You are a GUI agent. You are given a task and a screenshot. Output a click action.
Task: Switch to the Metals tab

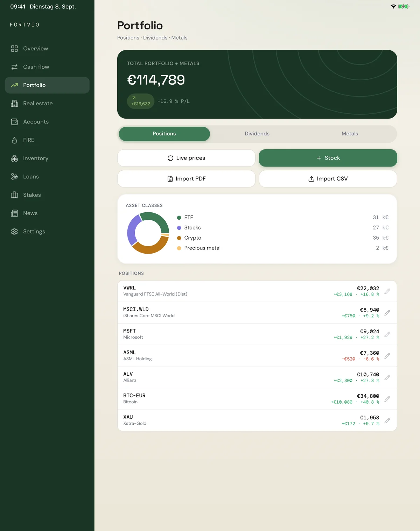pyautogui.click(x=350, y=134)
